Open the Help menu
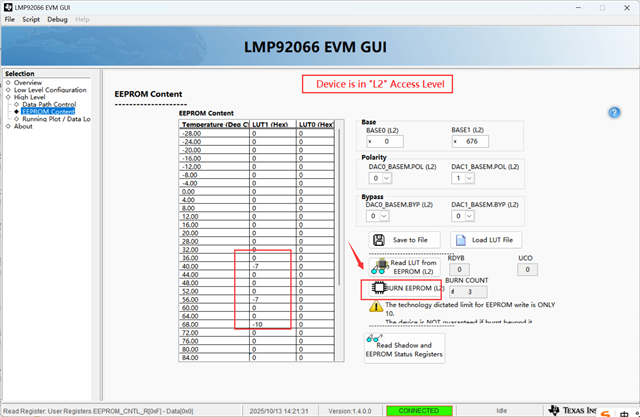Viewport: 640px width, 417px height. [x=82, y=19]
